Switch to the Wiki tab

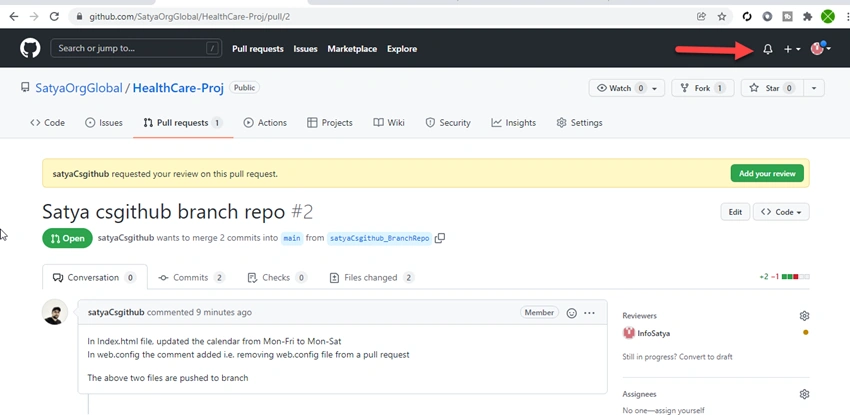click(389, 123)
